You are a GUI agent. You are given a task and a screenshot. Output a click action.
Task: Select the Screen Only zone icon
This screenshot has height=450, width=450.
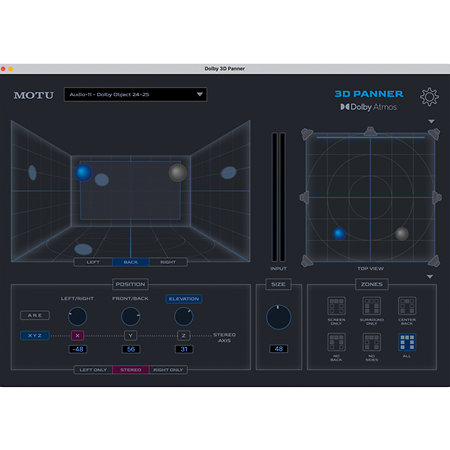pyautogui.click(x=336, y=306)
